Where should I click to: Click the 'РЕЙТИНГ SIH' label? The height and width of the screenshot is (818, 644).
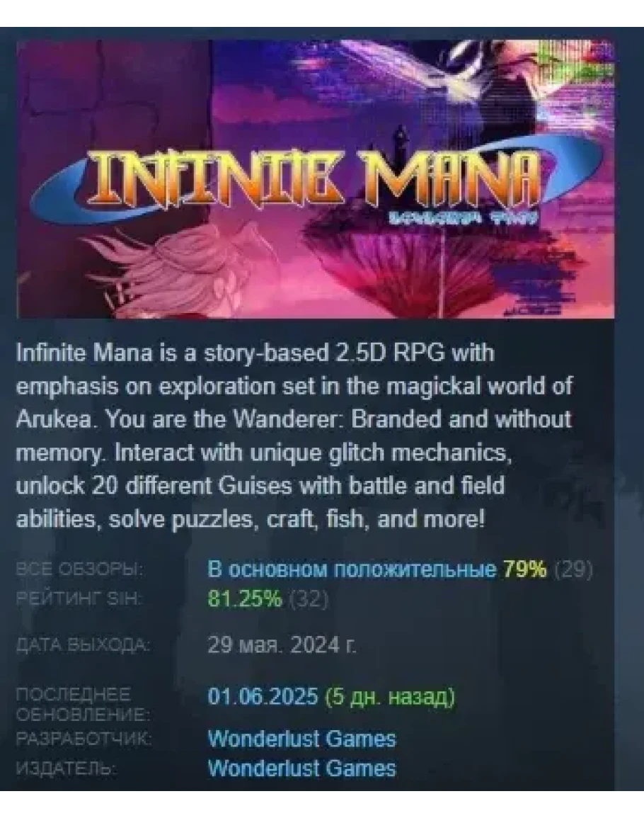[x=79, y=599]
